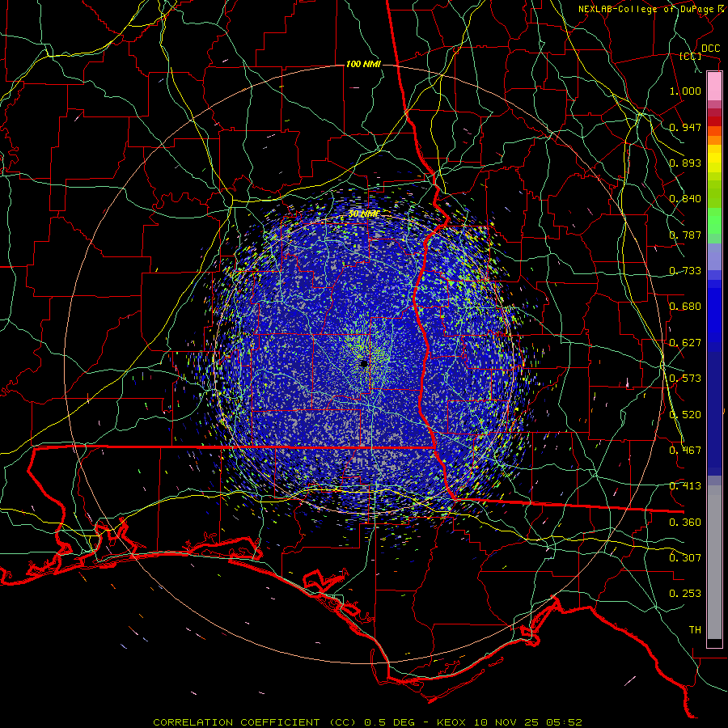Click the black radar site dot at center
Screen dimensions: 728x728
pyautogui.click(x=364, y=363)
